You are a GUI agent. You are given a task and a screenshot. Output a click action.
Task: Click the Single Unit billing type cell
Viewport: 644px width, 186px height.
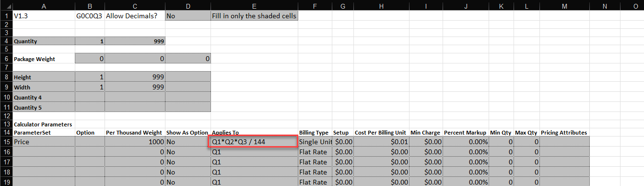315,142
